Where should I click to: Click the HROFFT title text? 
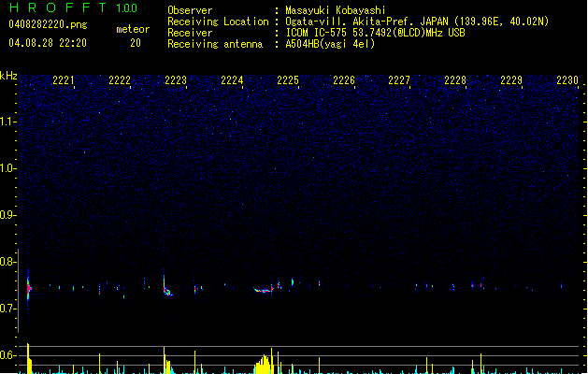(x=58, y=7)
